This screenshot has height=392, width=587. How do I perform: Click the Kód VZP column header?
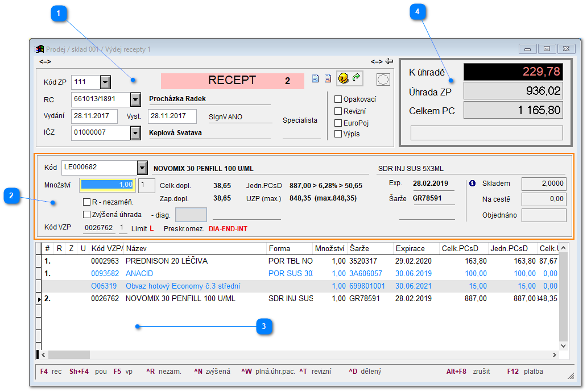click(106, 248)
